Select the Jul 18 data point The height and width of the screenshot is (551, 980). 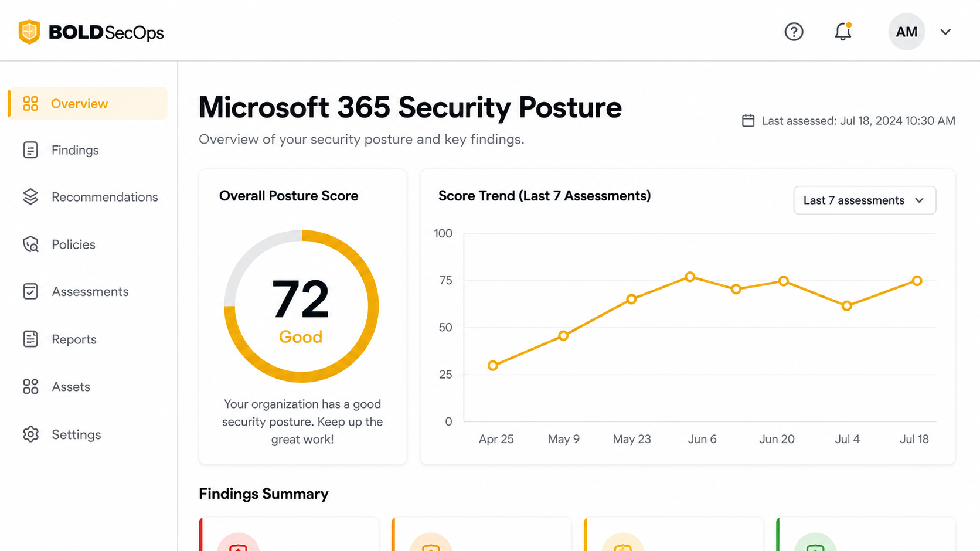click(x=917, y=281)
